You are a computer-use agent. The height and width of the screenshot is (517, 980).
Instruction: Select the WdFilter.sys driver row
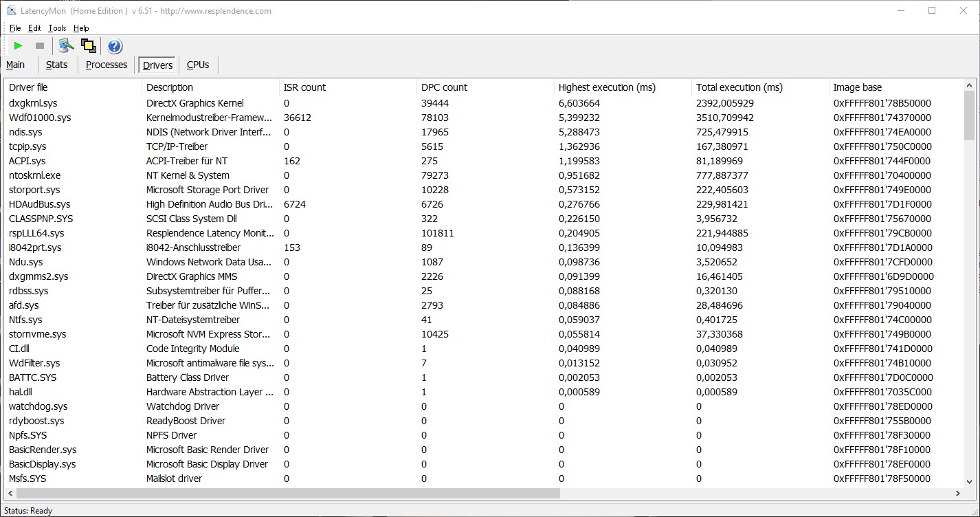tap(484, 363)
